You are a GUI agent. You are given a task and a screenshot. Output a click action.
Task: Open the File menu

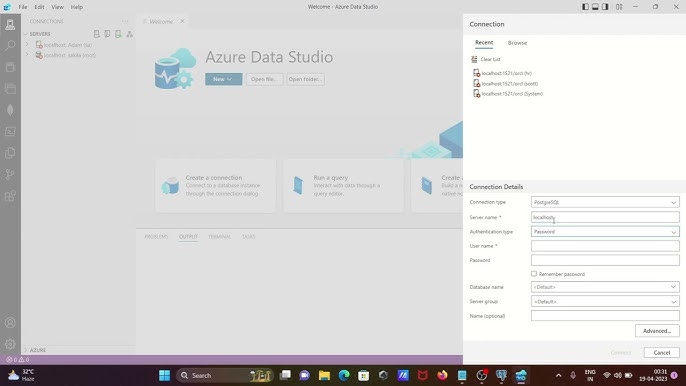pyautogui.click(x=23, y=7)
